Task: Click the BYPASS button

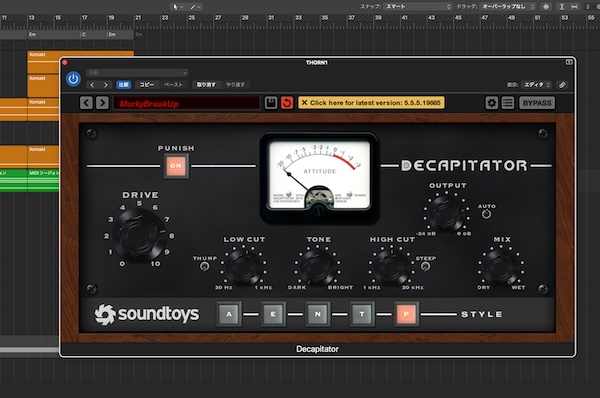Action: coord(537,103)
